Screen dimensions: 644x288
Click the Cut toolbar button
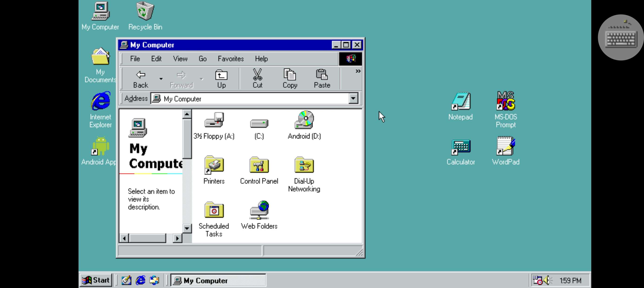click(257, 79)
